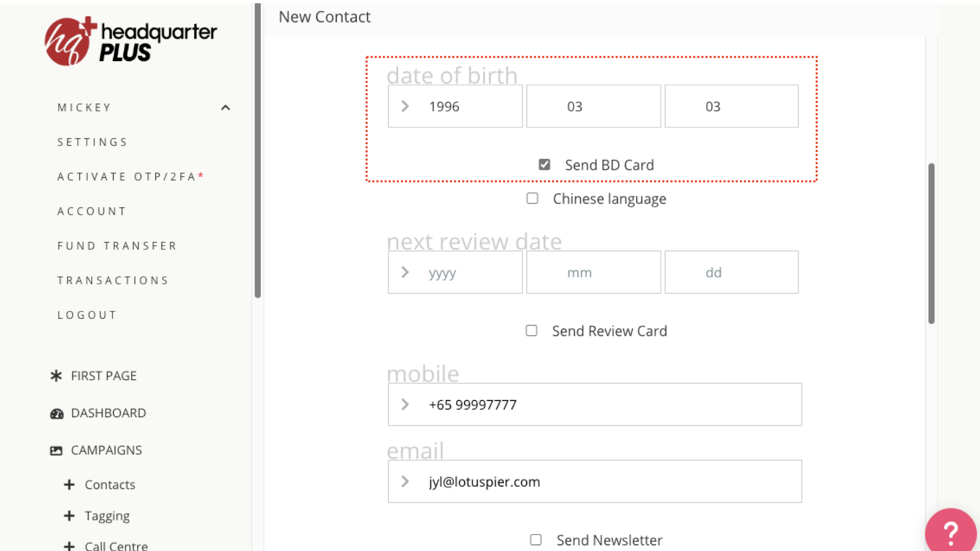Click chevron arrow in email field
The image size is (980, 551).
point(405,482)
